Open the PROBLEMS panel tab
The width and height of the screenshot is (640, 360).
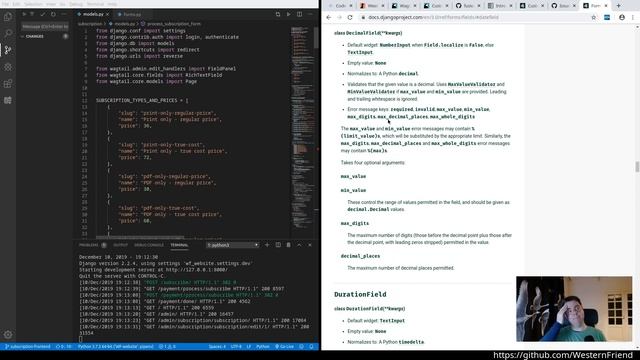(89, 245)
